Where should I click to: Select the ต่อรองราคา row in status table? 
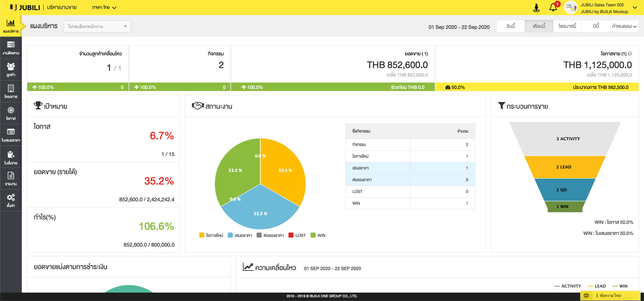[x=410, y=180]
